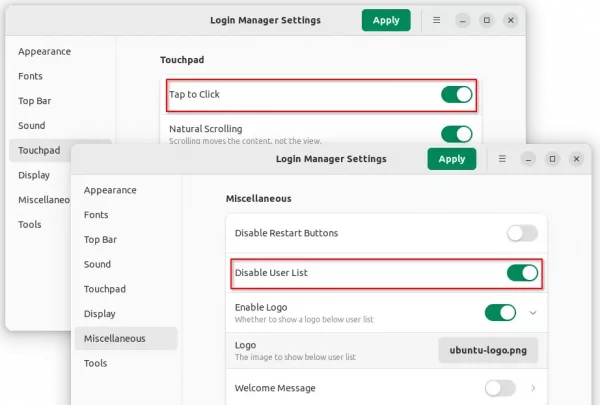
Task: Select Miscellaneous in front window sidebar
Action: (x=126, y=338)
